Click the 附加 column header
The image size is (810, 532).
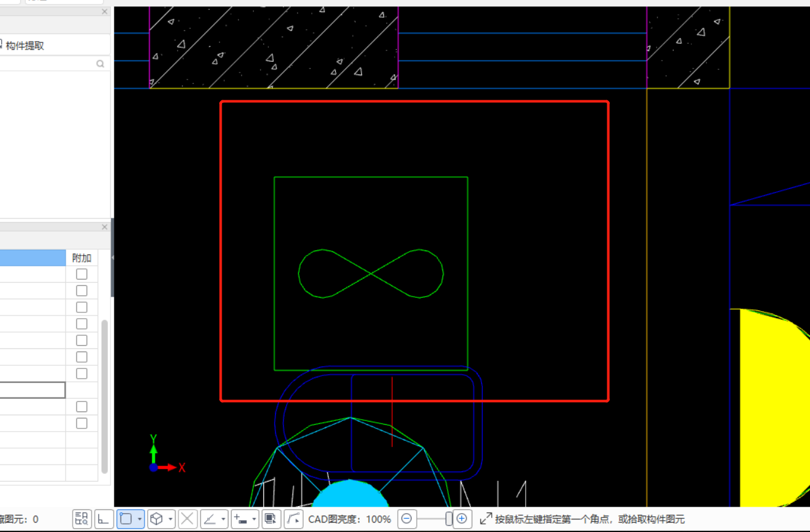coord(81,257)
